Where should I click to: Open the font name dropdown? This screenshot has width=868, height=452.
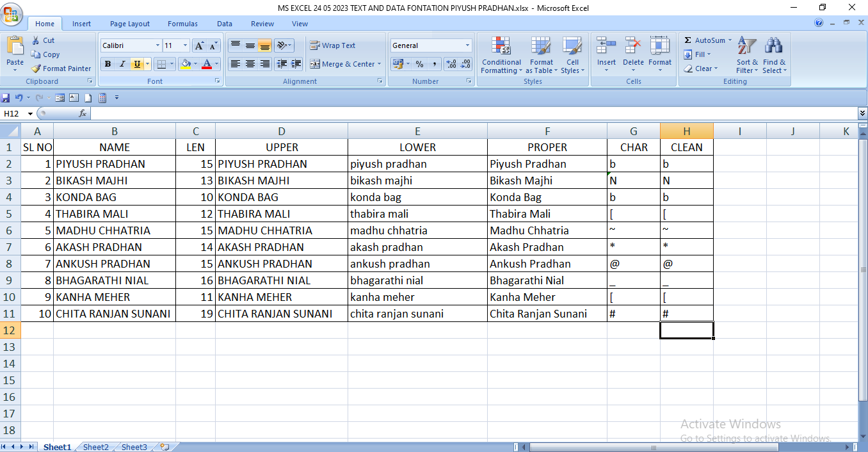click(x=157, y=45)
